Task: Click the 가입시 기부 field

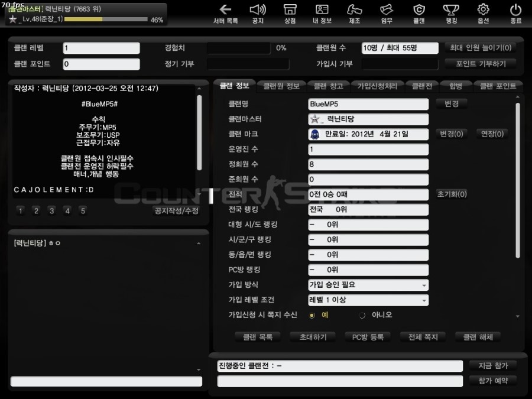Action: click(400, 64)
